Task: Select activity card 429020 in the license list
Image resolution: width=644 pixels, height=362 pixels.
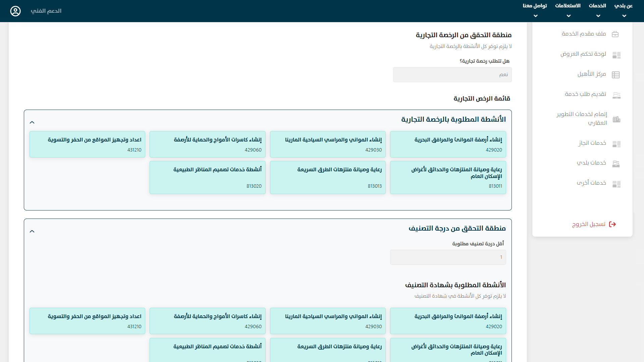Action: pos(448,144)
